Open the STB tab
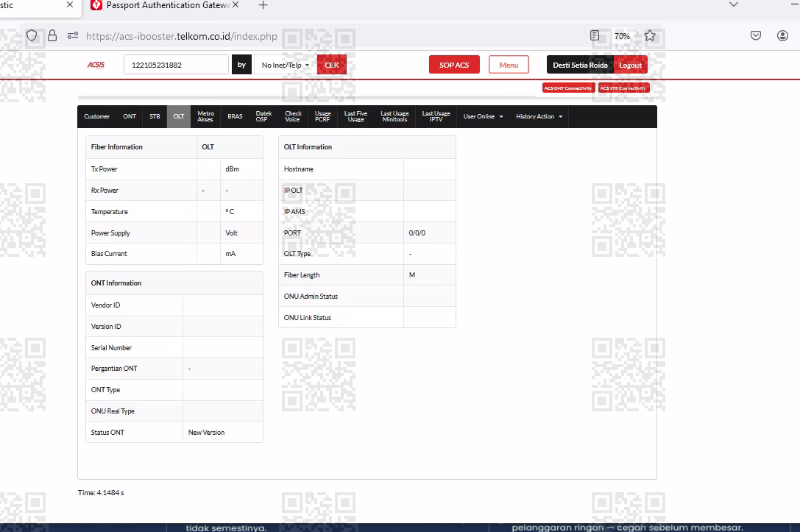 tap(155, 116)
